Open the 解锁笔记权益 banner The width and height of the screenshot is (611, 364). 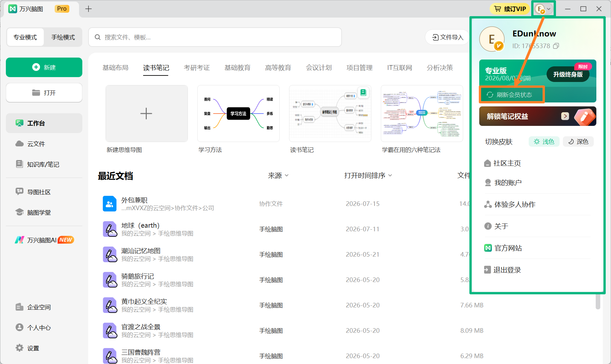pyautogui.click(x=537, y=116)
